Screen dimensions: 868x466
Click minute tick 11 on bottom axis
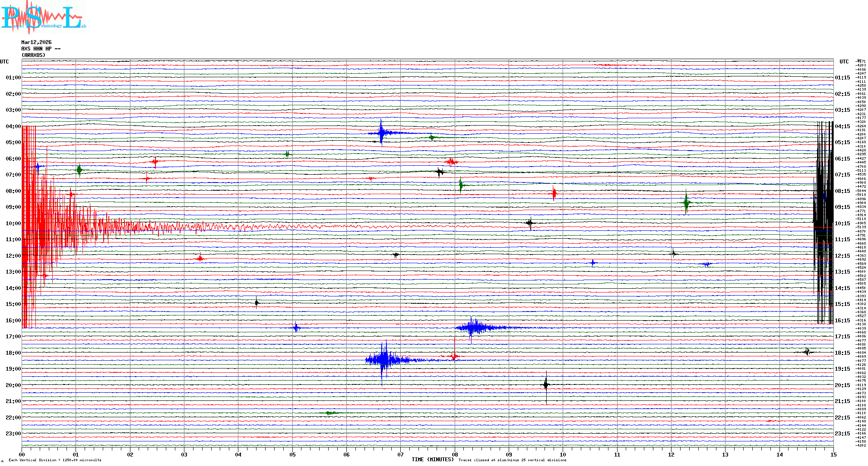point(617,454)
